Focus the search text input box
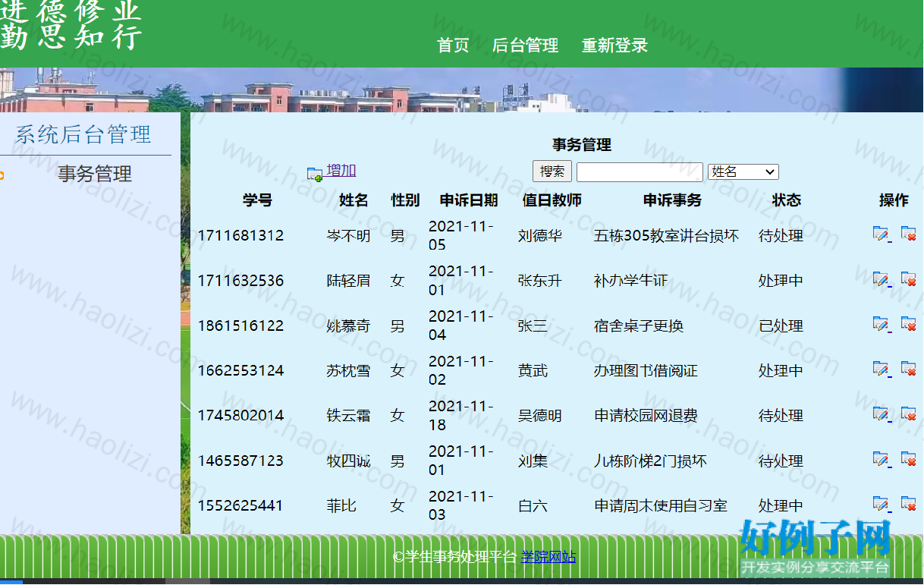The height and width of the screenshot is (585, 924). coord(640,172)
